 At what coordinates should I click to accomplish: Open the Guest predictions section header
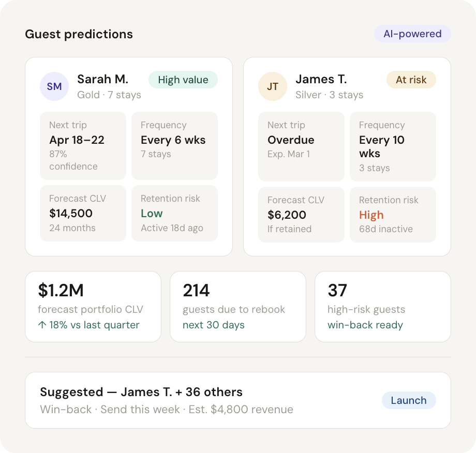pos(79,34)
